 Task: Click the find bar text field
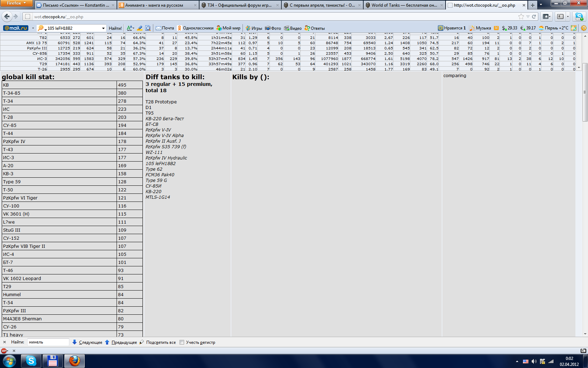pos(48,342)
